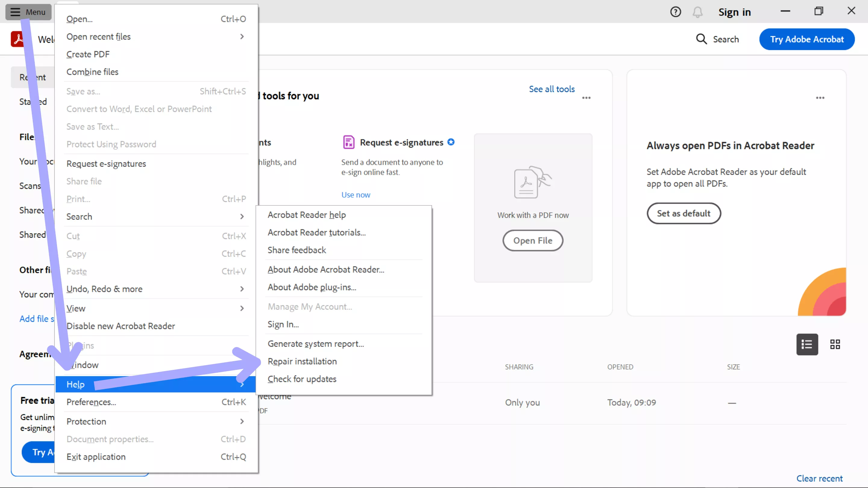
Task: Click the hamburger Menu button
Action: click(28, 12)
